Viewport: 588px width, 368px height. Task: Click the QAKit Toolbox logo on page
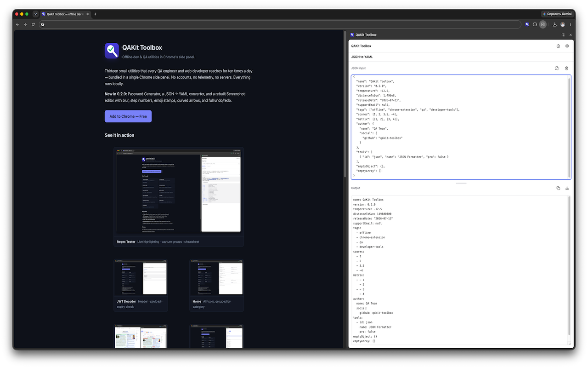(112, 51)
